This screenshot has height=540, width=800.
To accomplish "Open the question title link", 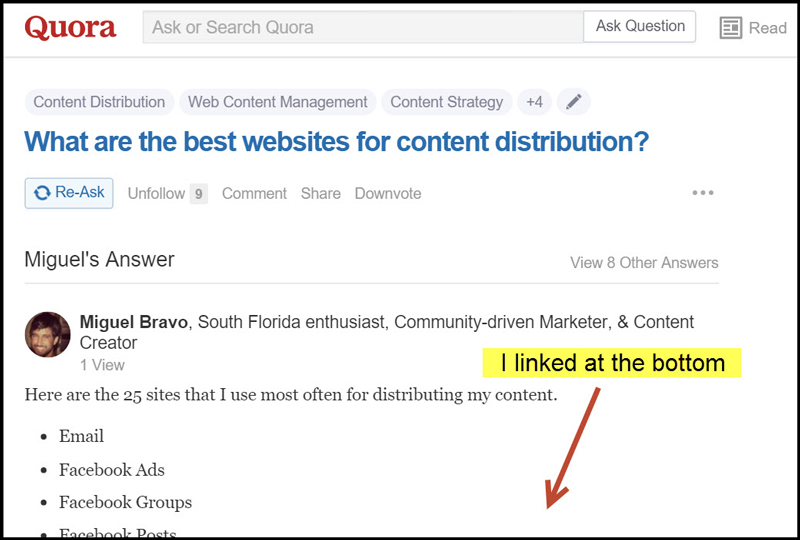I will point(336,141).
